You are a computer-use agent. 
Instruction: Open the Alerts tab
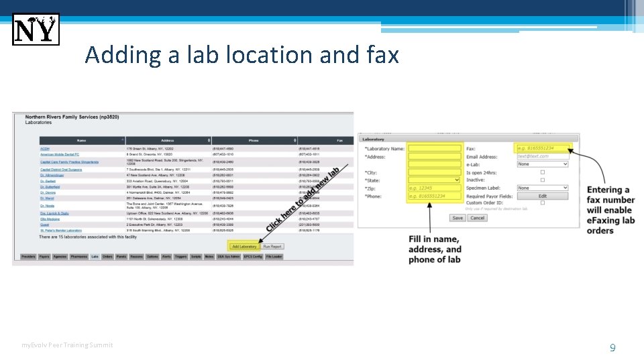click(x=166, y=257)
